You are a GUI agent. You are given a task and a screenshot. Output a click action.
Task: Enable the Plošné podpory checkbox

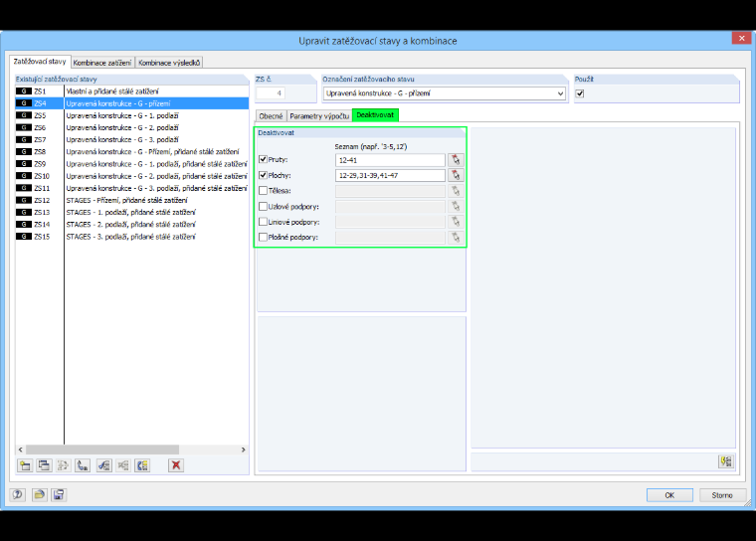pyautogui.click(x=264, y=238)
